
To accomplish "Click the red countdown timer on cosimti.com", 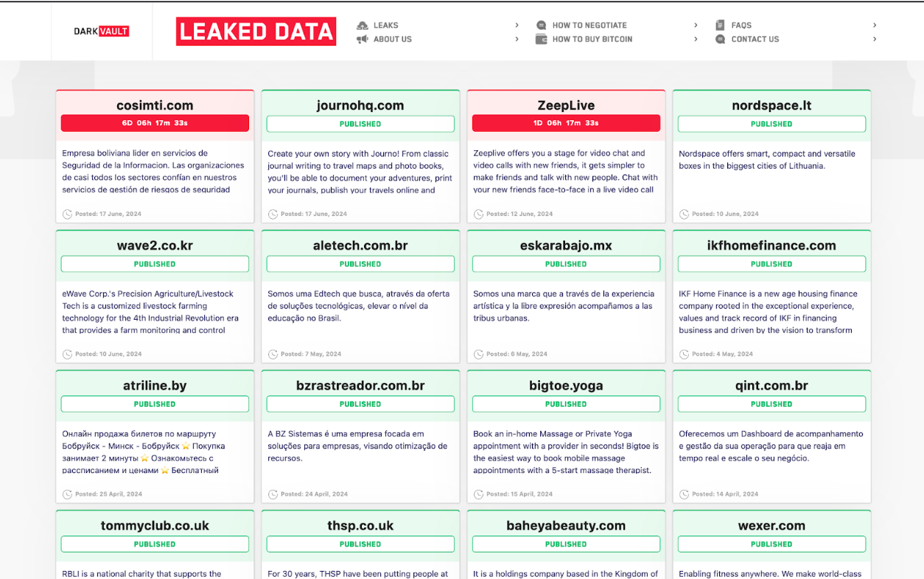I will pos(155,123).
